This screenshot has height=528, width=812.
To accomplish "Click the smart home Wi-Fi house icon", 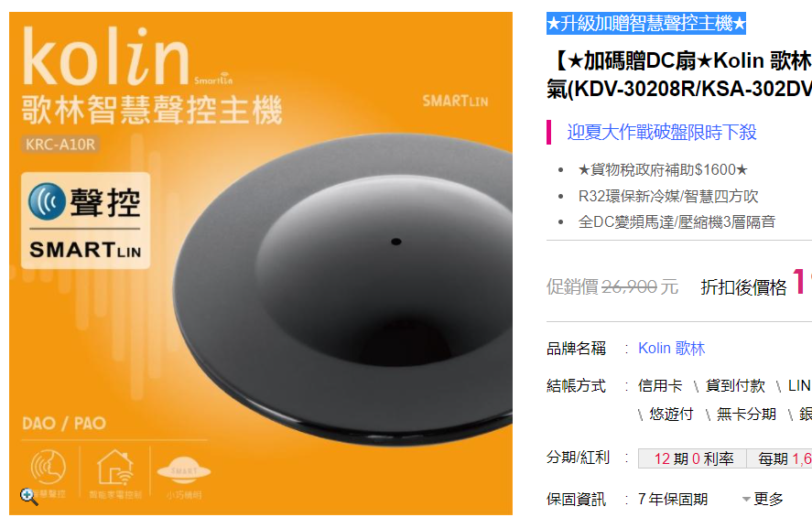I will click(115, 468).
